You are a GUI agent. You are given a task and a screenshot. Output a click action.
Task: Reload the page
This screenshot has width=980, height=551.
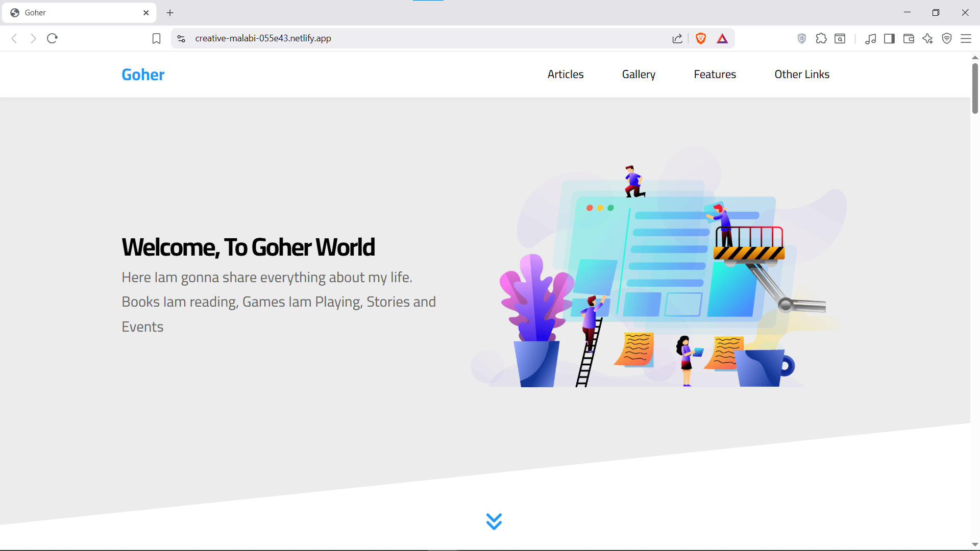point(52,38)
